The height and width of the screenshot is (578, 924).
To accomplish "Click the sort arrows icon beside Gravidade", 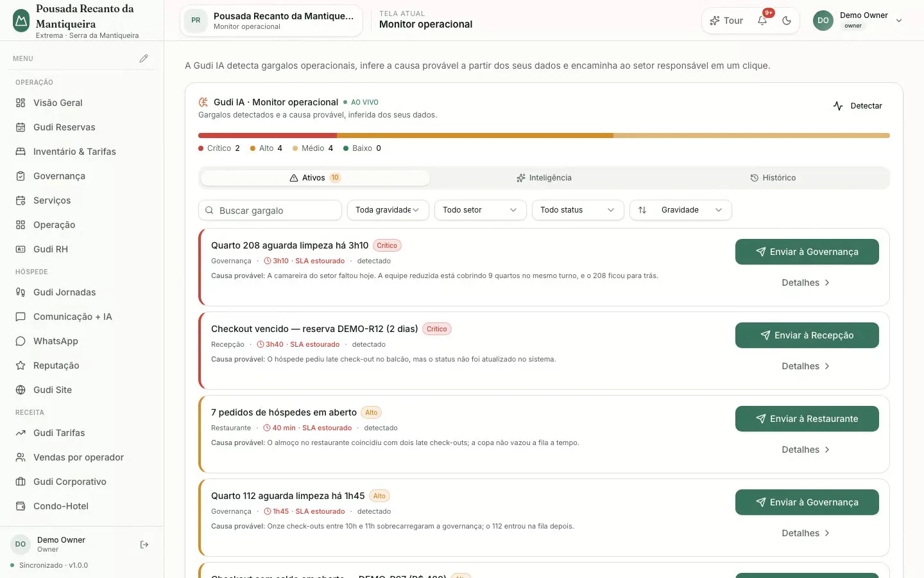I will (642, 210).
